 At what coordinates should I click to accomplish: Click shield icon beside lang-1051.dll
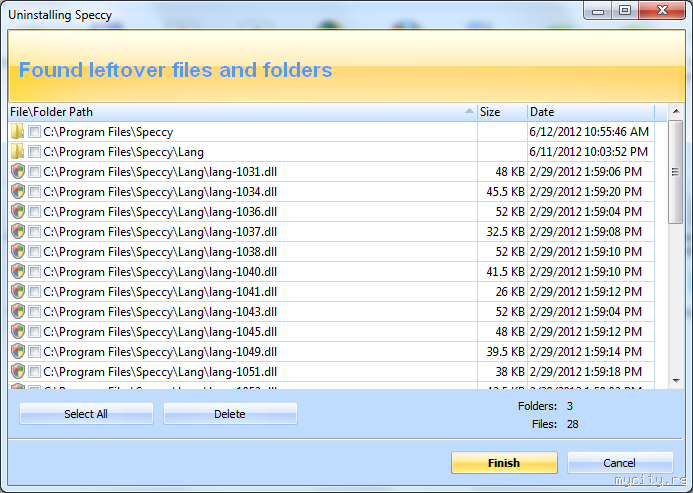tap(18, 371)
